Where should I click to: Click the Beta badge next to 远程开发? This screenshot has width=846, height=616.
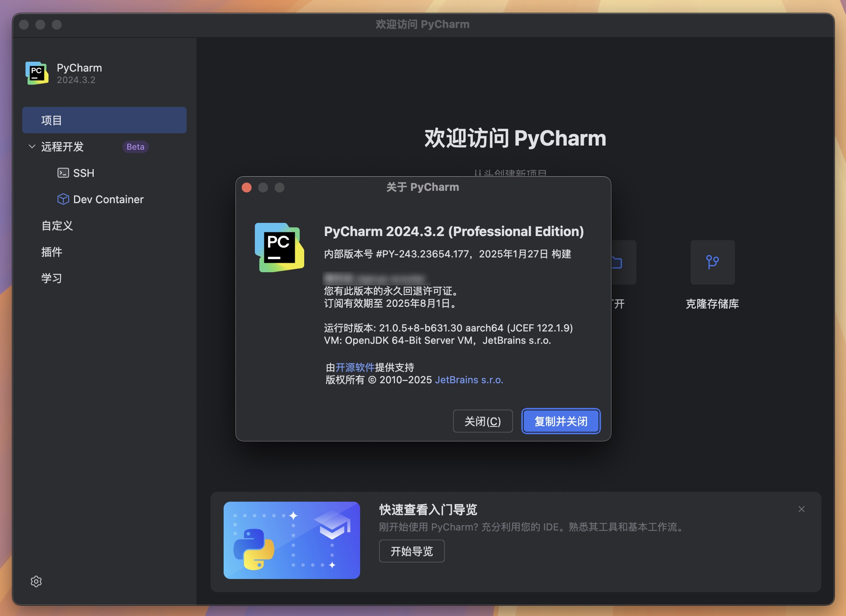click(135, 146)
